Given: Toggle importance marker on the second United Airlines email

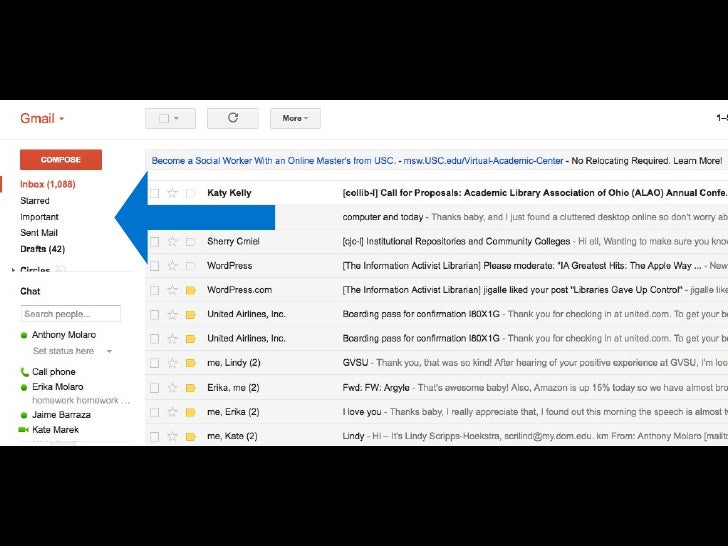Looking at the screenshot, I should [x=190, y=339].
